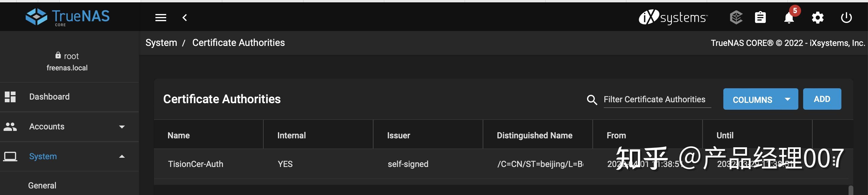Open the navigation hamburger menu
Screen dimensions: 868x195
coord(161,17)
